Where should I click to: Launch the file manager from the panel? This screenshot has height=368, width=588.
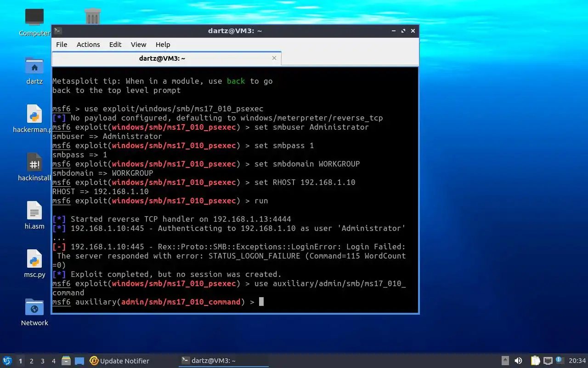[66, 361]
